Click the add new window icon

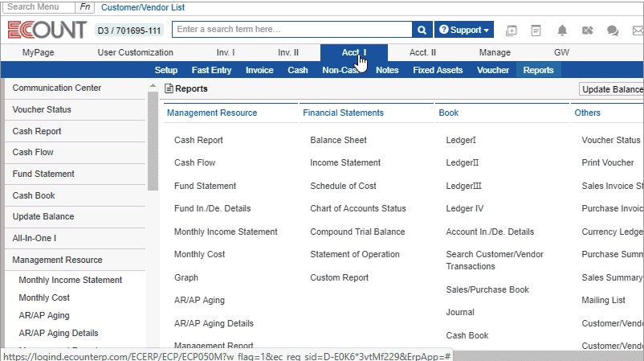(x=512, y=31)
